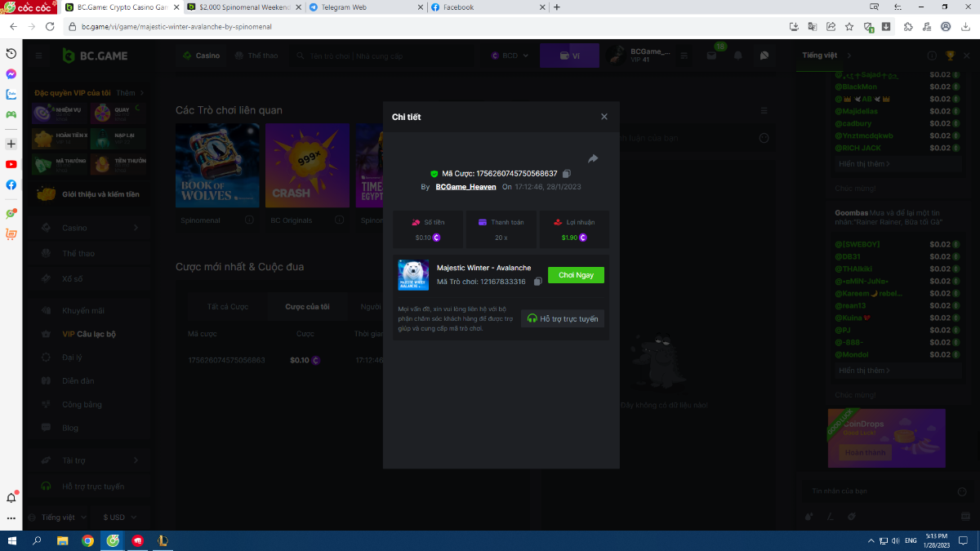Copy the bet ID next to Mã Cược

pyautogui.click(x=567, y=174)
